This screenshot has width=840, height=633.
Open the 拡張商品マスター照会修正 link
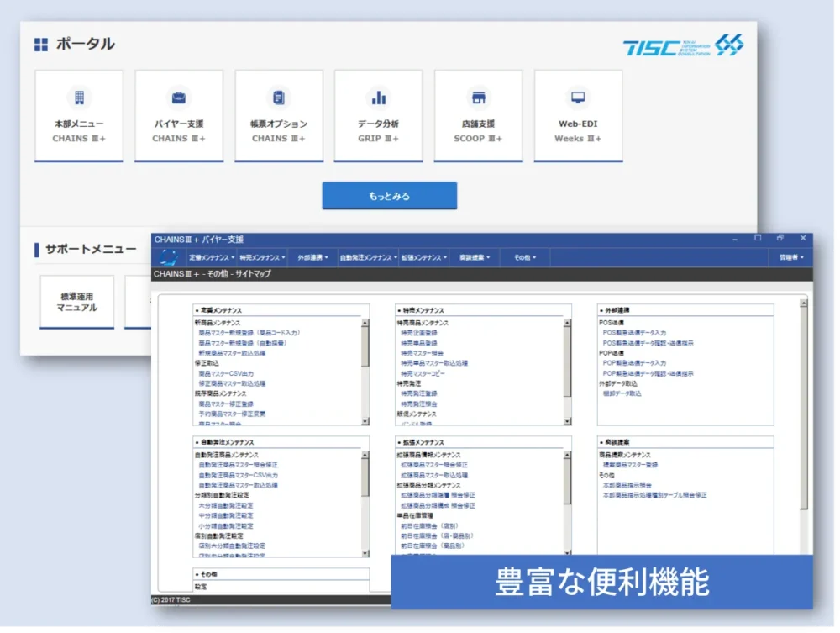tap(434, 465)
